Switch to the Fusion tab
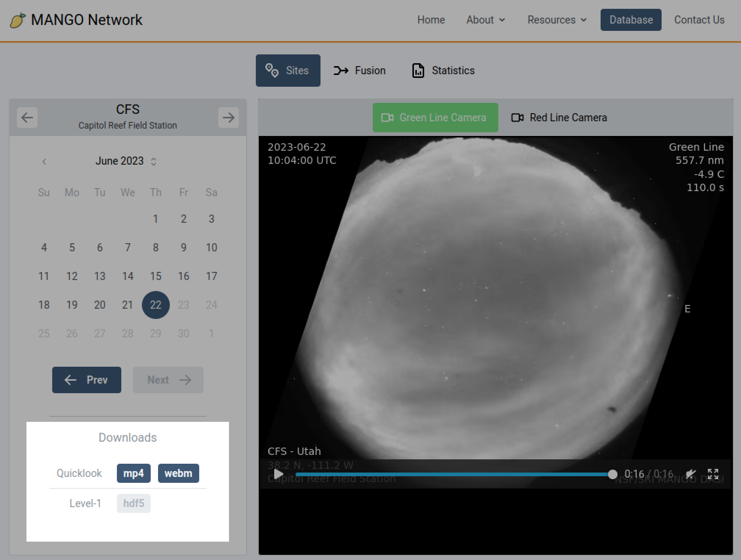Image resolution: width=741 pixels, height=560 pixels. click(359, 71)
